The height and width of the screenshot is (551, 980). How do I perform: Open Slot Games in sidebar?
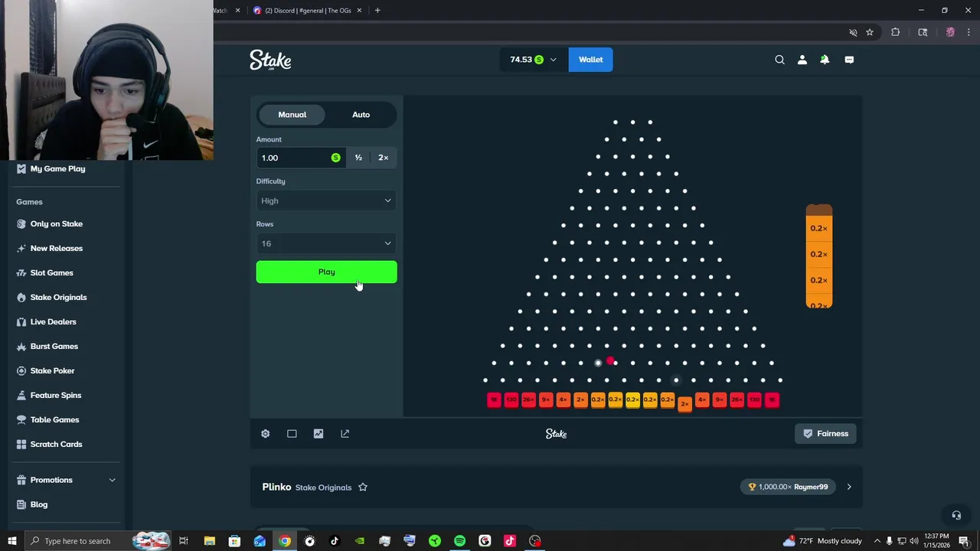point(52,272)
